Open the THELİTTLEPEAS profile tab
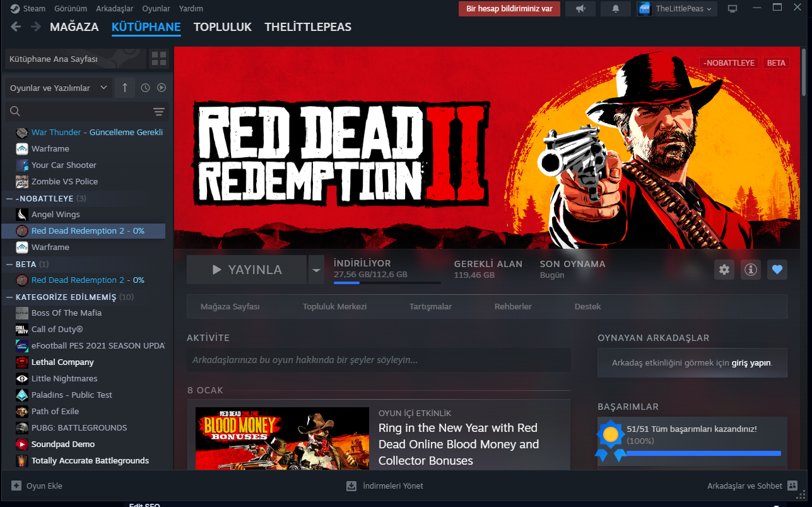 [x=308, y=27]
